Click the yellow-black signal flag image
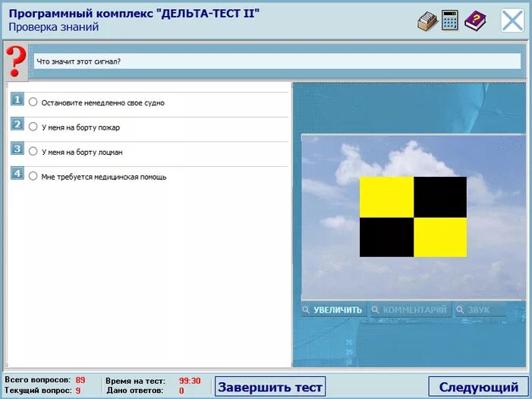532x399 pixels. coord(413,217)
